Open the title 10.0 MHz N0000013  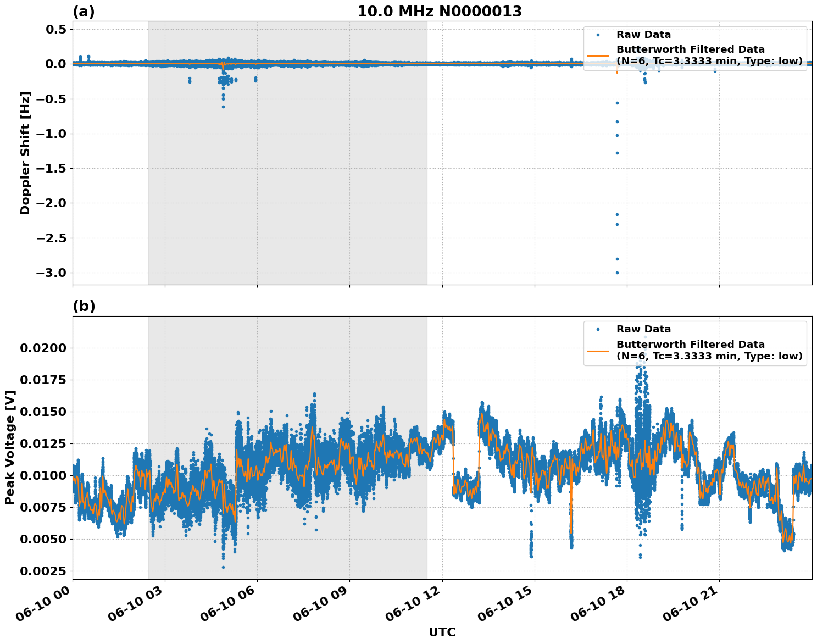click(440, 10)
